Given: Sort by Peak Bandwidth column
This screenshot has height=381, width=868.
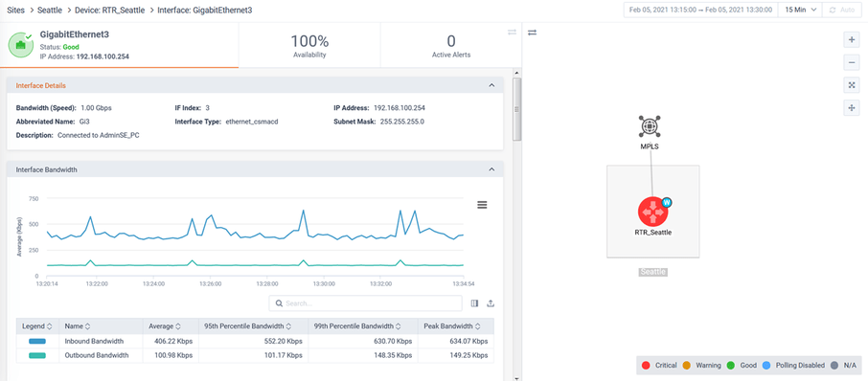Looking at the screenshot, I should 451,325.
